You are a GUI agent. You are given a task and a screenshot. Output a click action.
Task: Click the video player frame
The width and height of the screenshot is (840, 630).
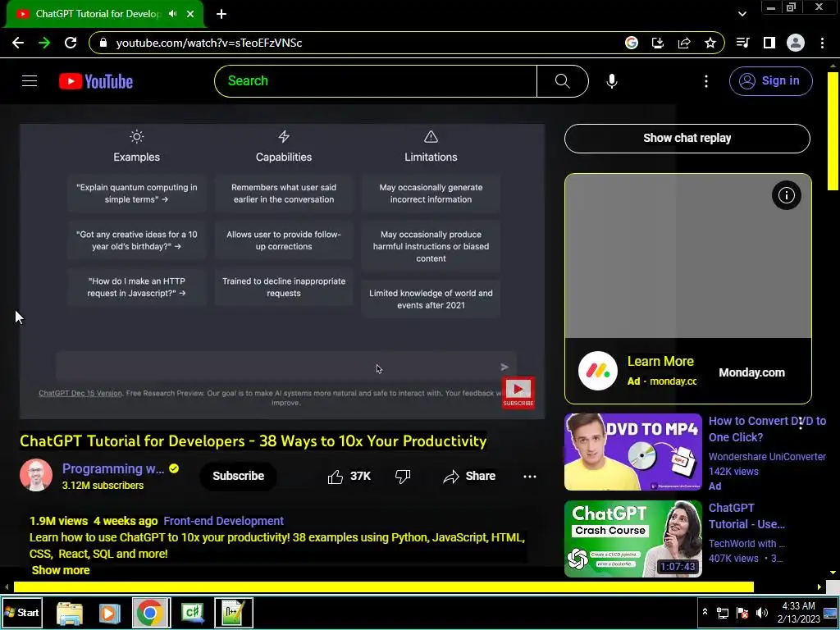282,271
